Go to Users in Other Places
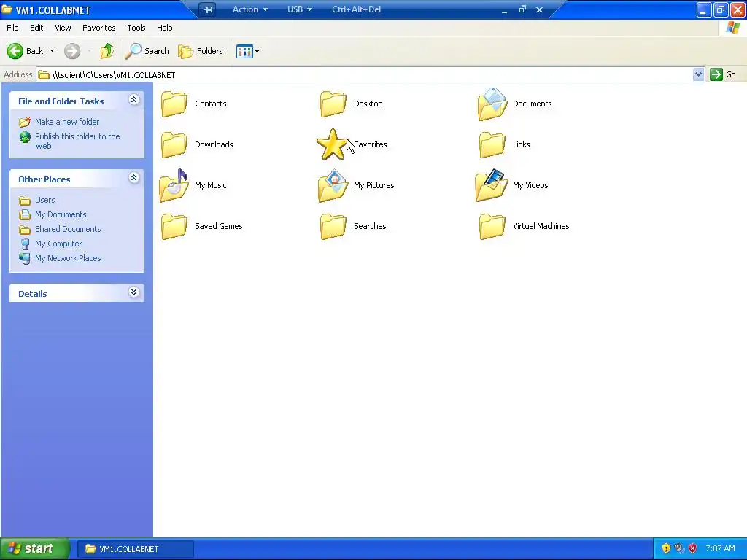Image resolution: width=747 pixels, height=560 pixels. (44, 200)
